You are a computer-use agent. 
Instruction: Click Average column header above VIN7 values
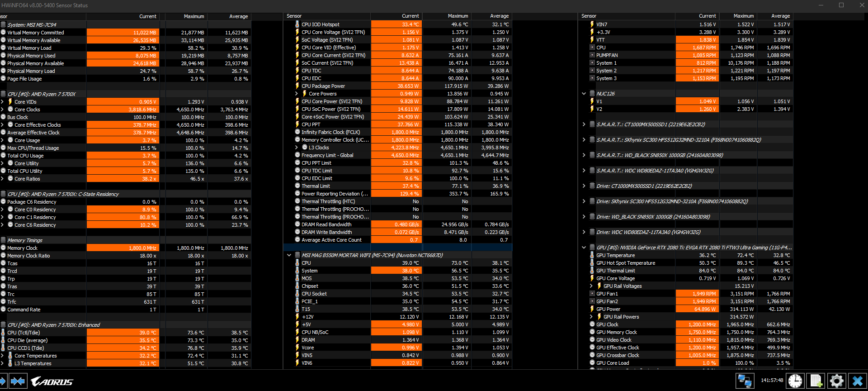coord(775,16)
